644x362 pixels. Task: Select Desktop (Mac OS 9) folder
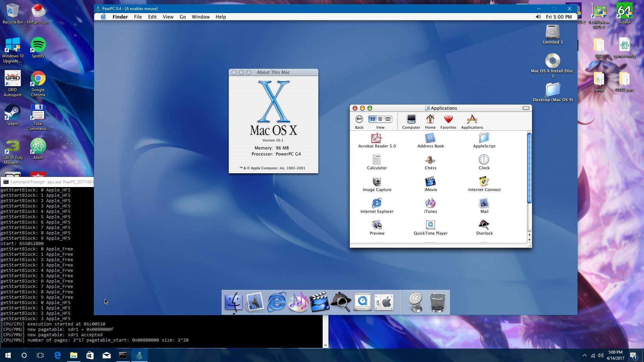click(x=552, y=92)
